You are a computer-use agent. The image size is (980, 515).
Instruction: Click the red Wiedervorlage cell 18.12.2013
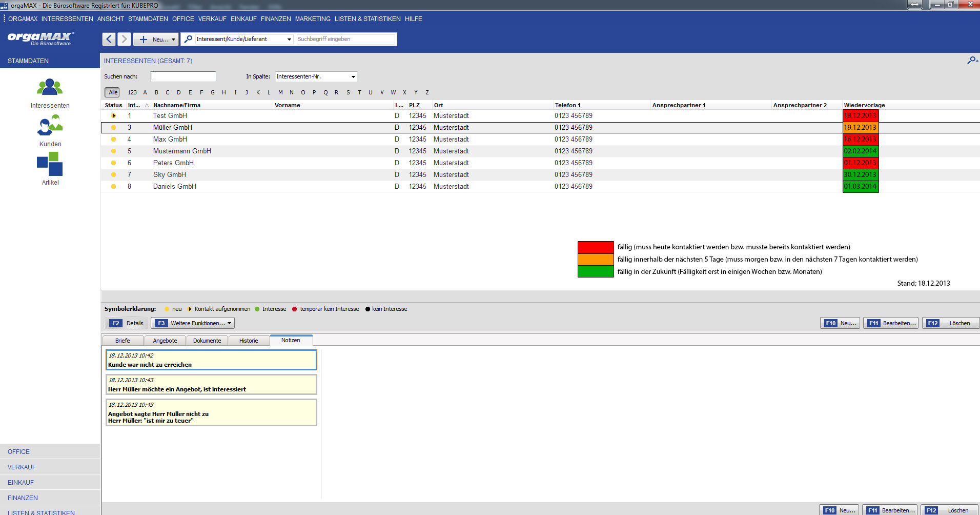point(861,116)
